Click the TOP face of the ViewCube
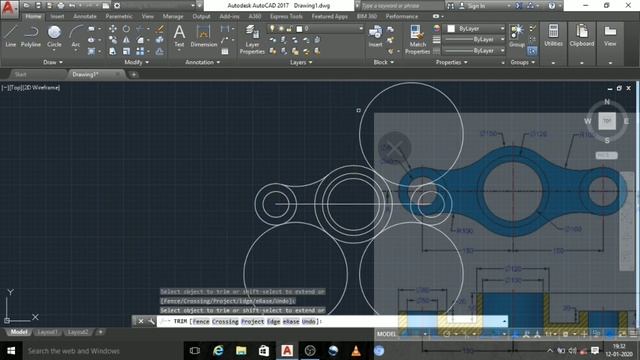 pos(607,121)
